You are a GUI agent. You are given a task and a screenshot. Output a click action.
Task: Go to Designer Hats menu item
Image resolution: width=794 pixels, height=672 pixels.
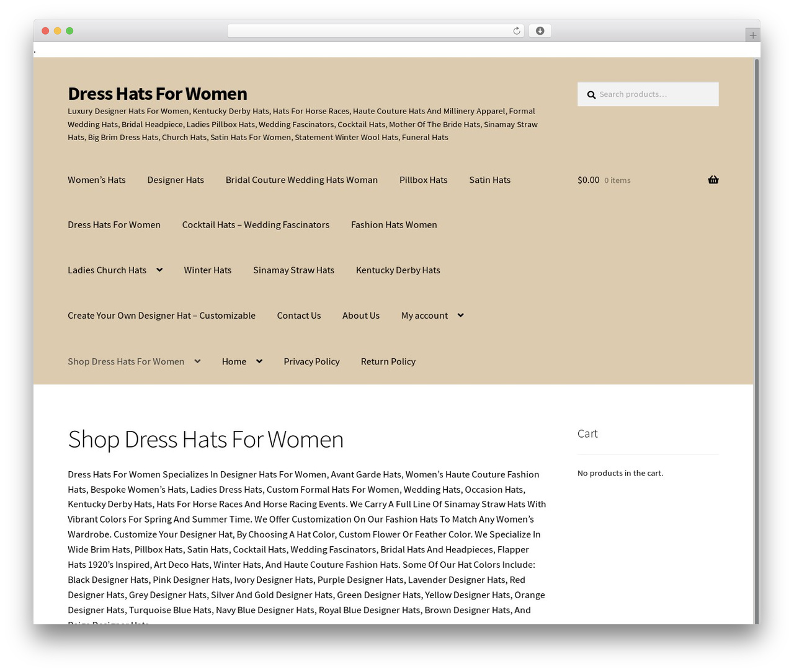[x=176, y=180]
